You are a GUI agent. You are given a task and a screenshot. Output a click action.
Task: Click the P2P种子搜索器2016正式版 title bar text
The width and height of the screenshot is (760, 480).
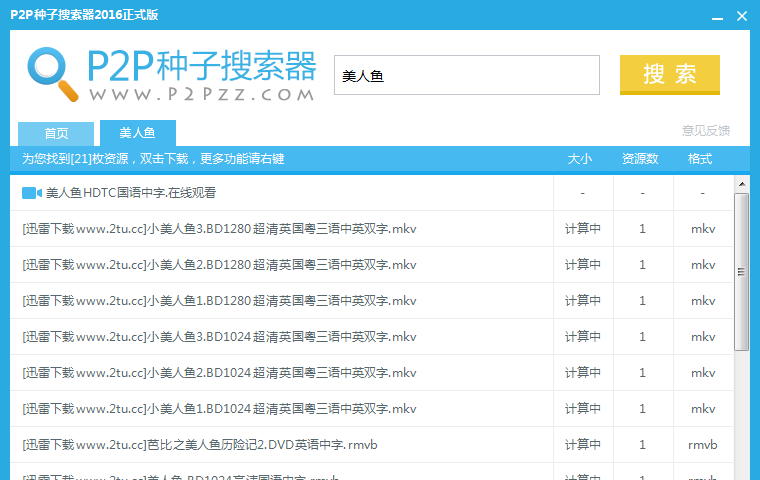pos(84,15)
